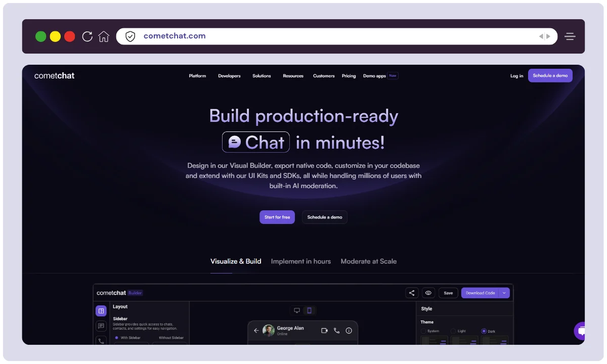This screenshot has width=607, height=364.
Task: Open the Solutions menu
Action: [x=262, y=76]
